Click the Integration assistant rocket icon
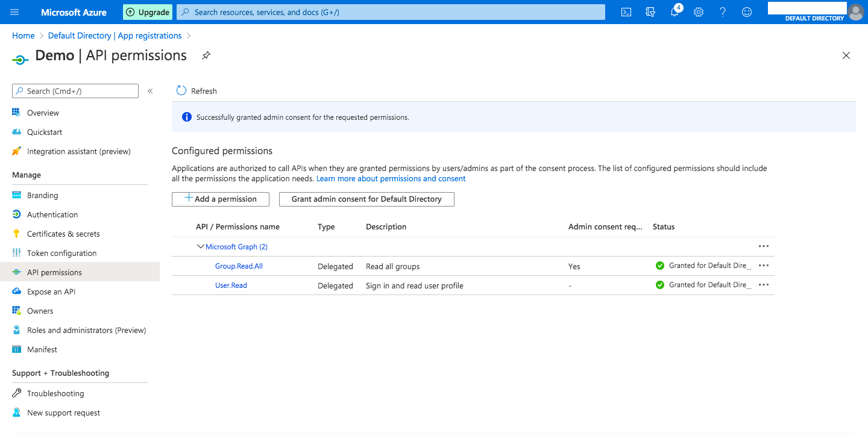This screenshot has height=436, width=868. pyautogui.click(x=16, y=151)
